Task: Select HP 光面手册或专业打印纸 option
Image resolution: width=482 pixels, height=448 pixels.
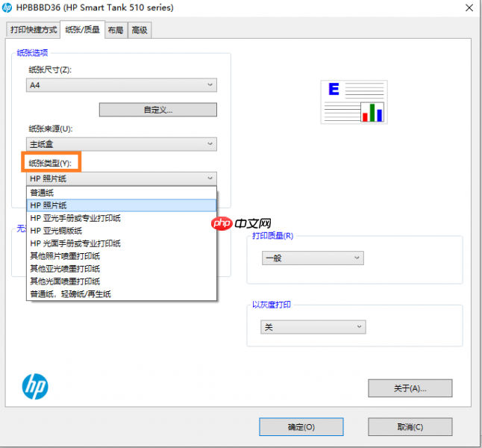Action: (122, 243)
